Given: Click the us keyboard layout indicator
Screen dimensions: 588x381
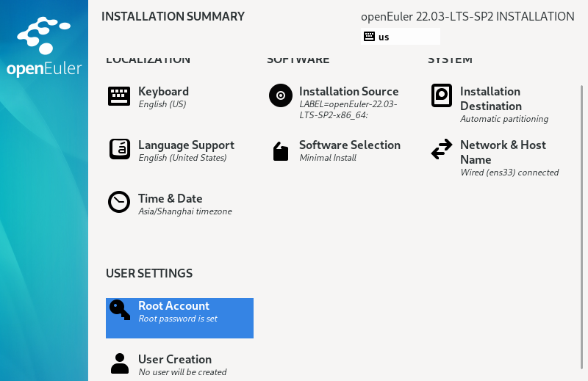Looking at the screenshot, I should (x=400, y=37).
